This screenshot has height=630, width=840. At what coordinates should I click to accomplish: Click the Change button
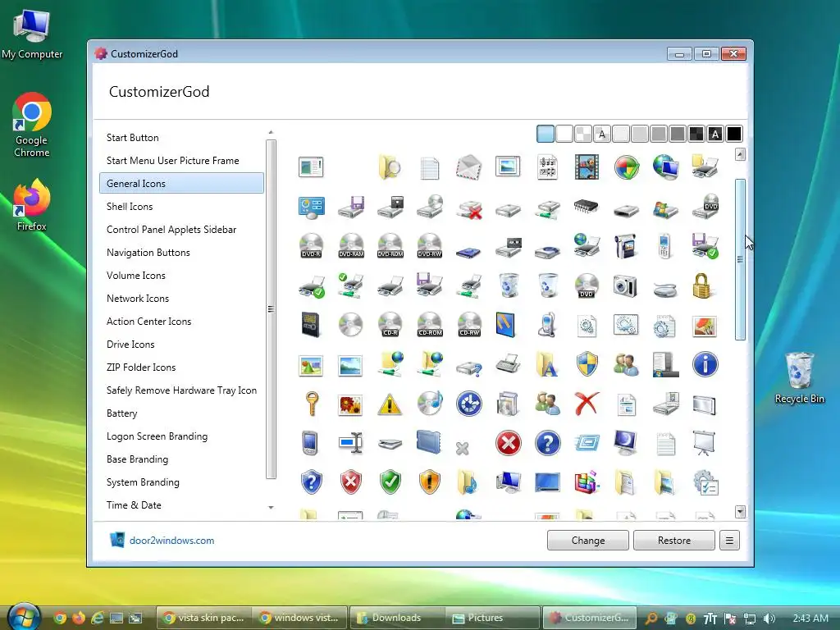pyautogui.click(x=587, y=541)
